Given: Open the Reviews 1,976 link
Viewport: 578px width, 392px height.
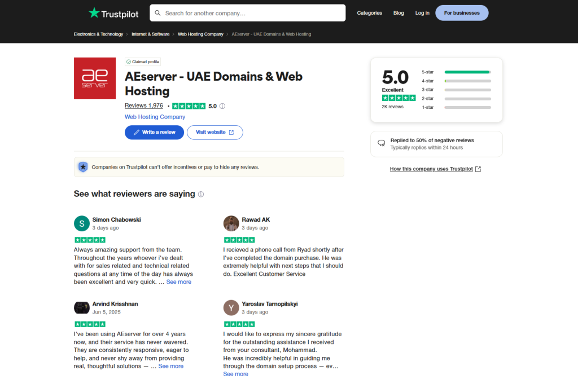Looking at the screenshot, I should point(144,105).
